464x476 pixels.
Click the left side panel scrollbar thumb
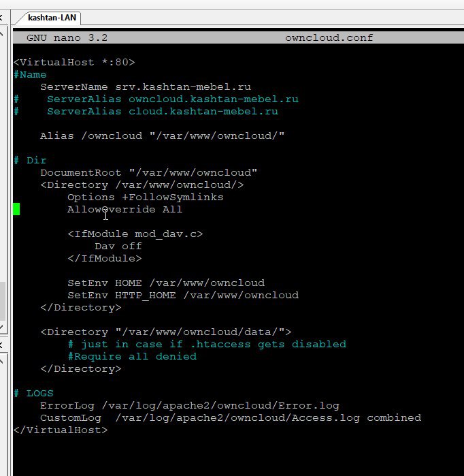[x=3, y=301]
